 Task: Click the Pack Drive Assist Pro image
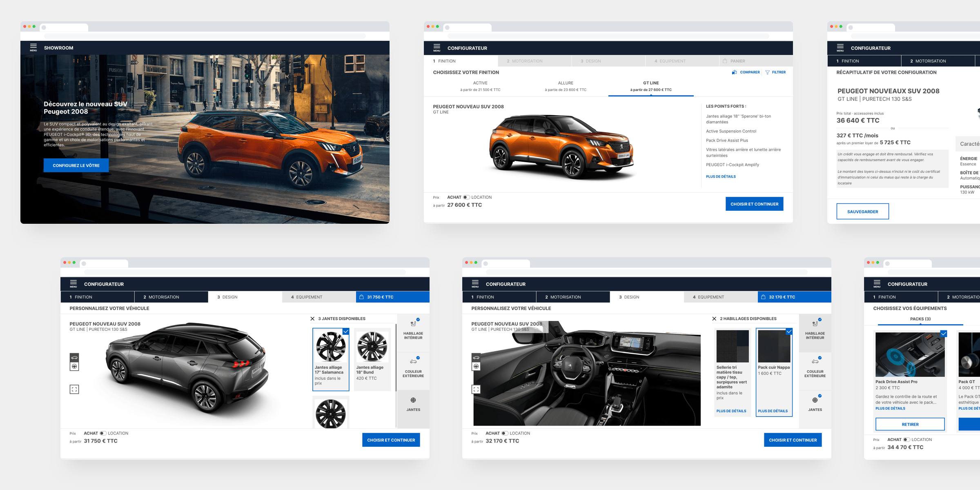(x=910, y=354)
